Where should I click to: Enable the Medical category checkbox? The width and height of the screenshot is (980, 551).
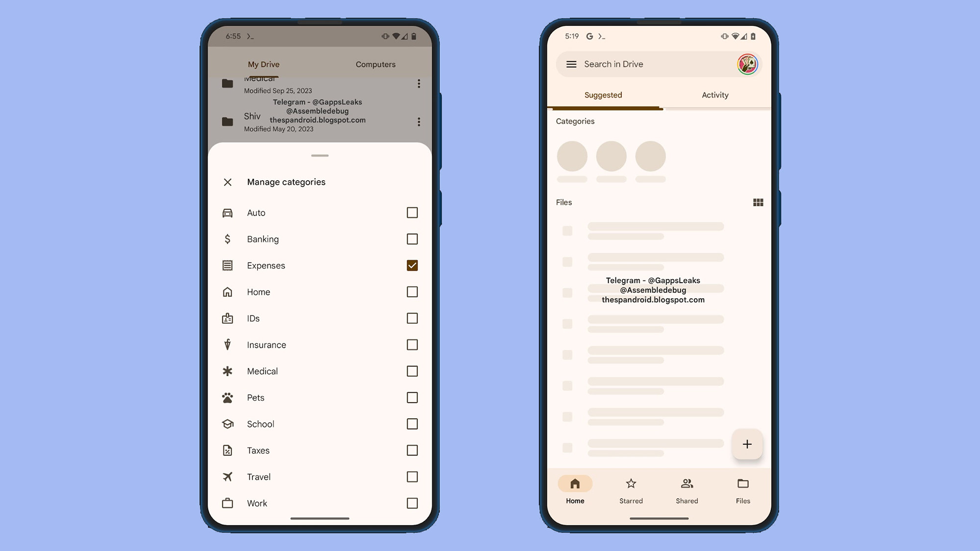coord(412,371)
